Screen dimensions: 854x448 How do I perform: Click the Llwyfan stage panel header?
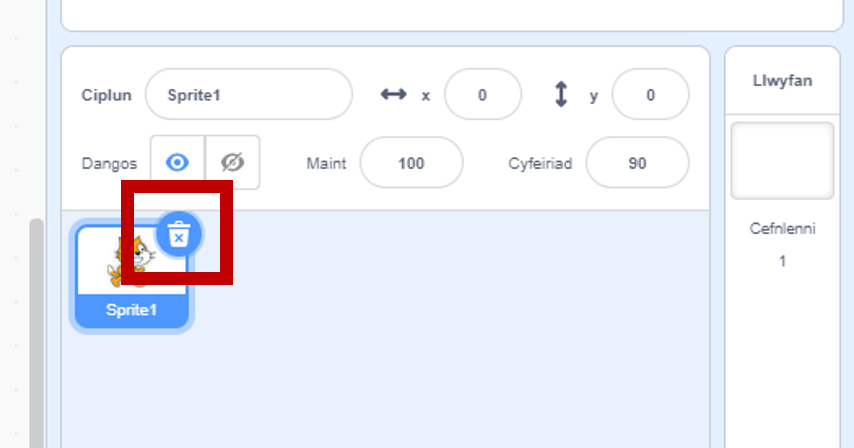[782, 81]
